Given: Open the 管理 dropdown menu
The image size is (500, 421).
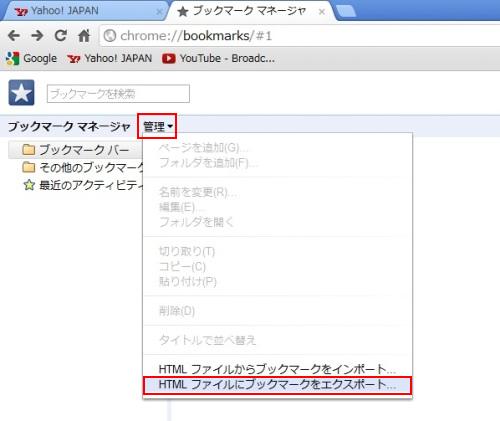Looking at the screenshot, I should pyautogui.click(x=157, y=126).
